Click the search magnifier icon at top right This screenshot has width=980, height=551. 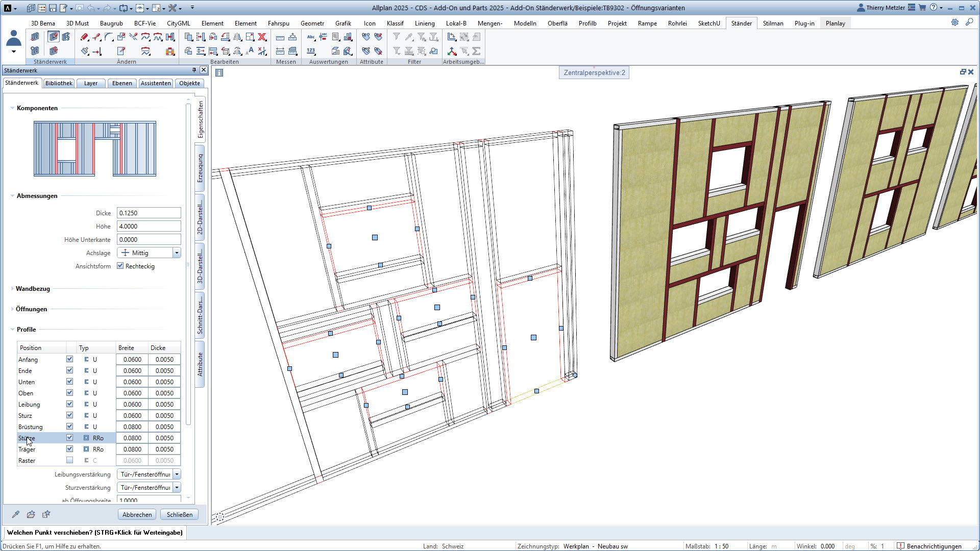pyautogui.click(x=969, y=22)
